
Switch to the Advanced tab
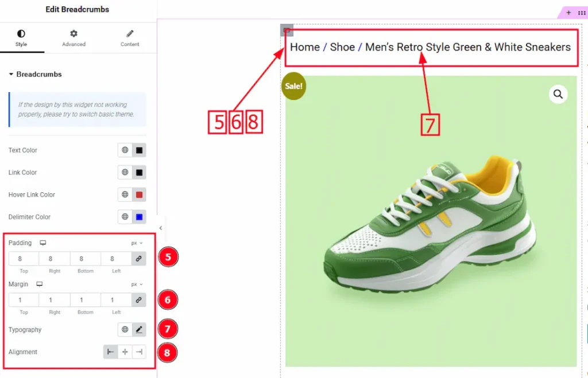pos(73,38)
